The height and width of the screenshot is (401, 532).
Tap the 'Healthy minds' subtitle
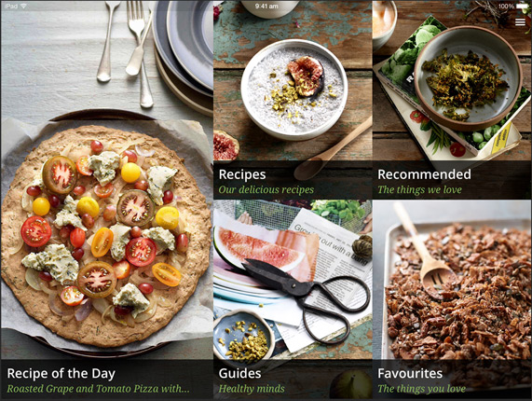click(252, 389)
